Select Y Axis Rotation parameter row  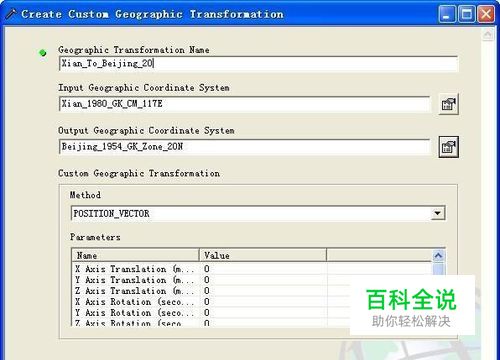[x=252, y=313]
